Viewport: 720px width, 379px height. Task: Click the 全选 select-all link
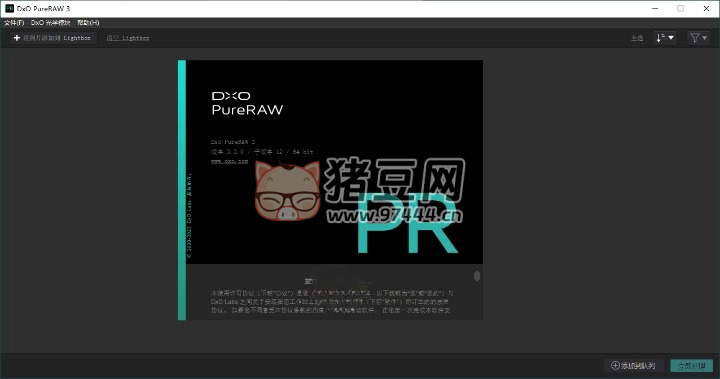point(636,38)
